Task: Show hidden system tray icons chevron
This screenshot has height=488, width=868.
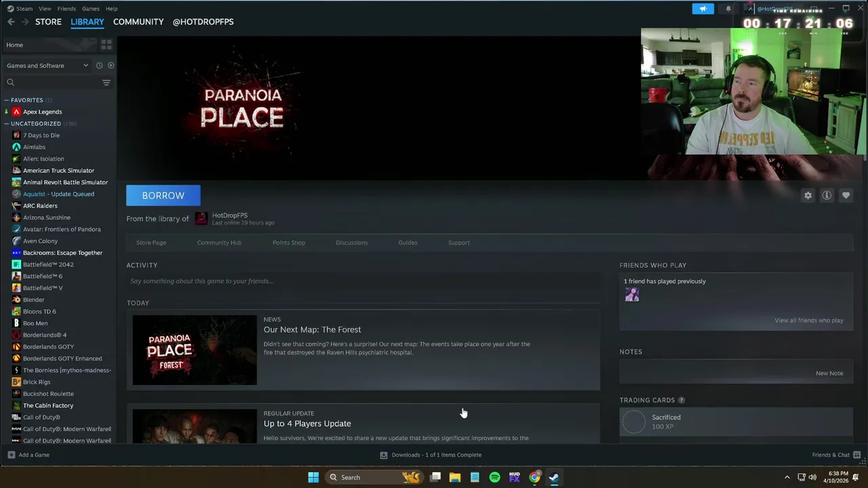Action: point(787,477)
